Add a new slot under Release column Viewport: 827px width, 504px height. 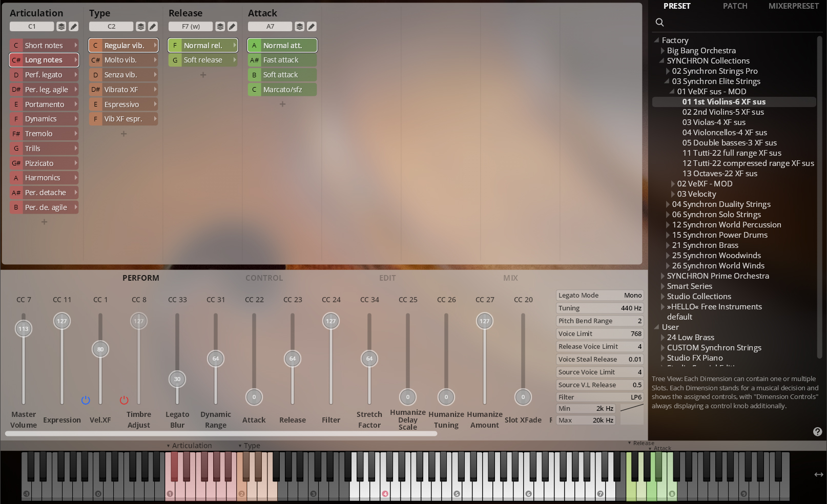(x=203, y=75)
